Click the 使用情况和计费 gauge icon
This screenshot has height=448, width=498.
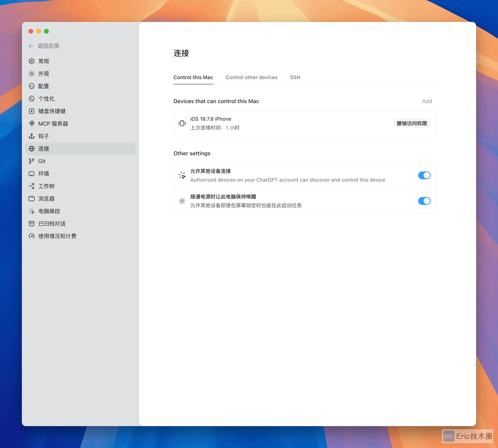point(31,236)
